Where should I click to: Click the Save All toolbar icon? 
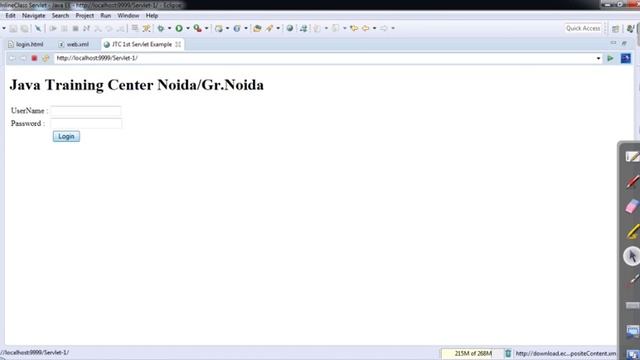24,29
